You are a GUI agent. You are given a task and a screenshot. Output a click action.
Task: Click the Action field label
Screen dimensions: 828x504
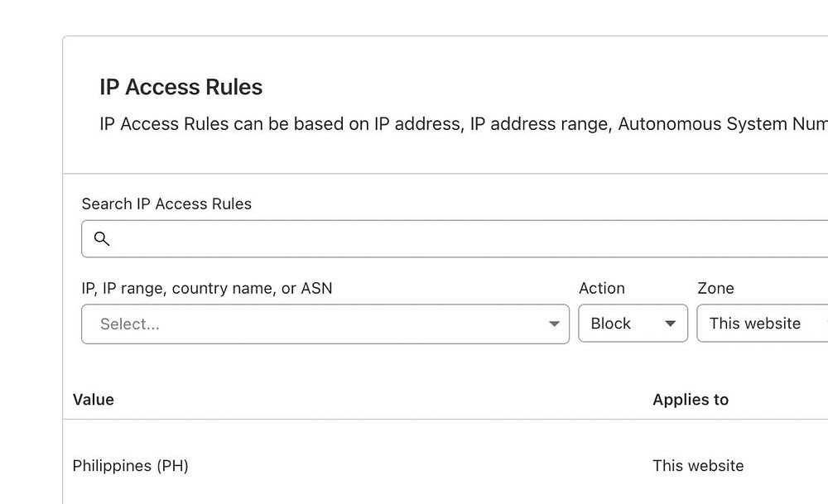tap(602, 288)
